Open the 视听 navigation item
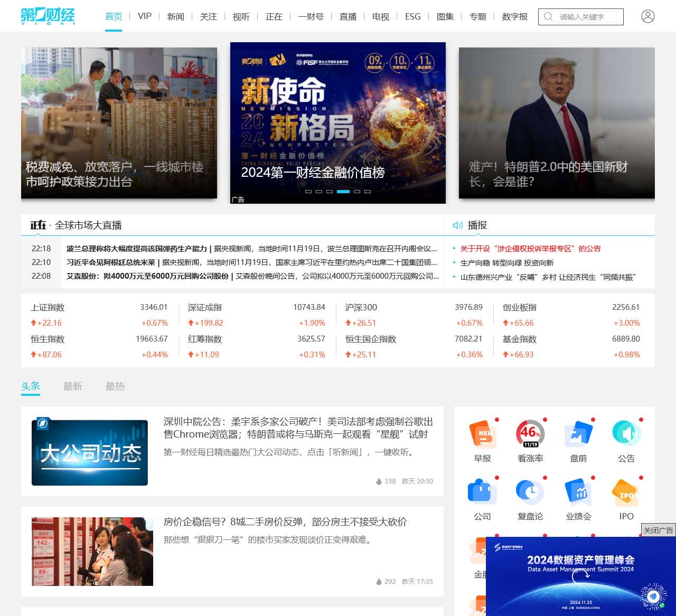The width and height of the screenshot is (676, 616). point(241,16)
